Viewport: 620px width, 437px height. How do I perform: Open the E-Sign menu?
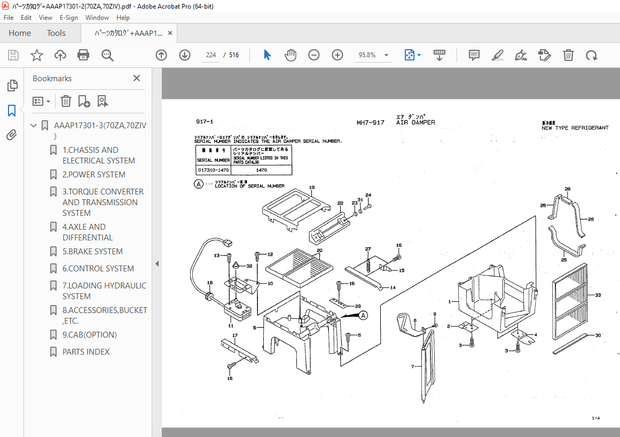(69, 18)
